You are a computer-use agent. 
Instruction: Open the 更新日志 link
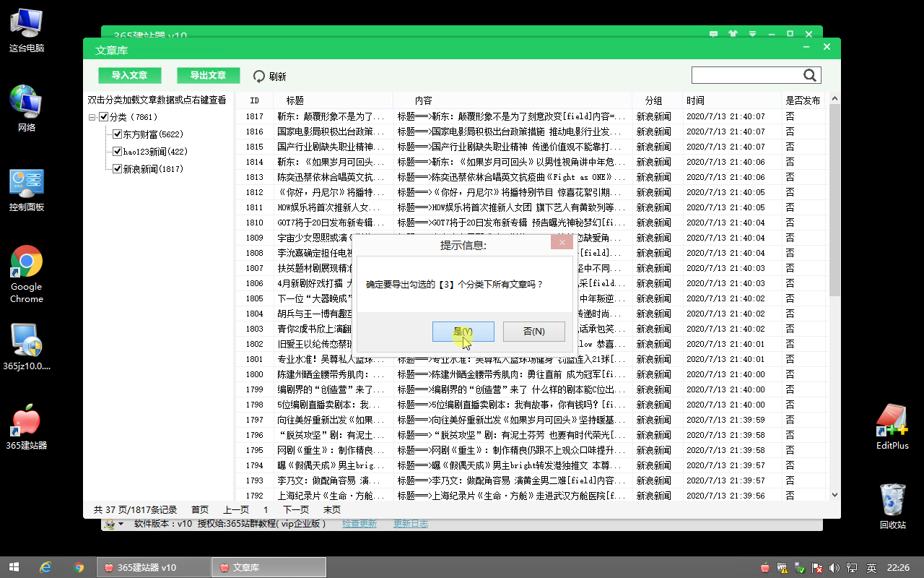pyautogui.click(x=411, y=524)
